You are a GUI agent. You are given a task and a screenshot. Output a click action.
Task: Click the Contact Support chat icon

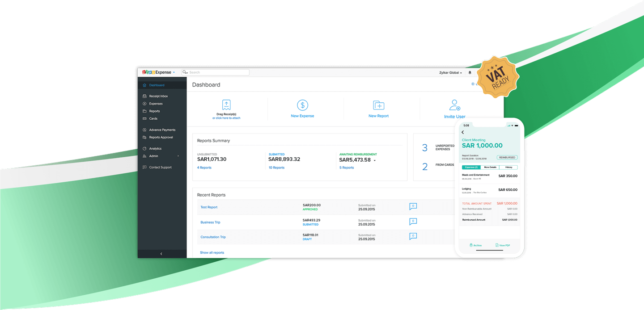pyautogui.click(x=144, y=168)
